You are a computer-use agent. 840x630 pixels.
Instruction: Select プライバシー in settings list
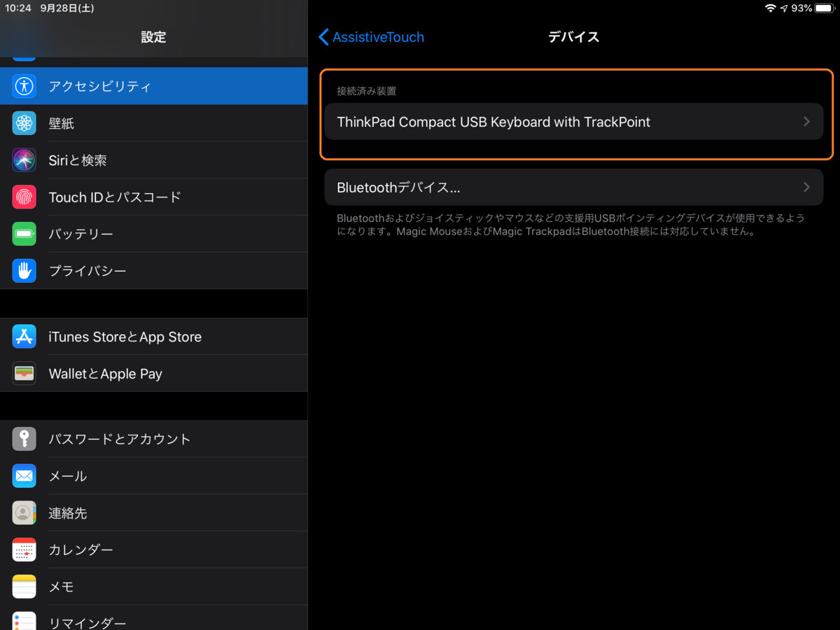pyautogui.click(x=154, y=271)
